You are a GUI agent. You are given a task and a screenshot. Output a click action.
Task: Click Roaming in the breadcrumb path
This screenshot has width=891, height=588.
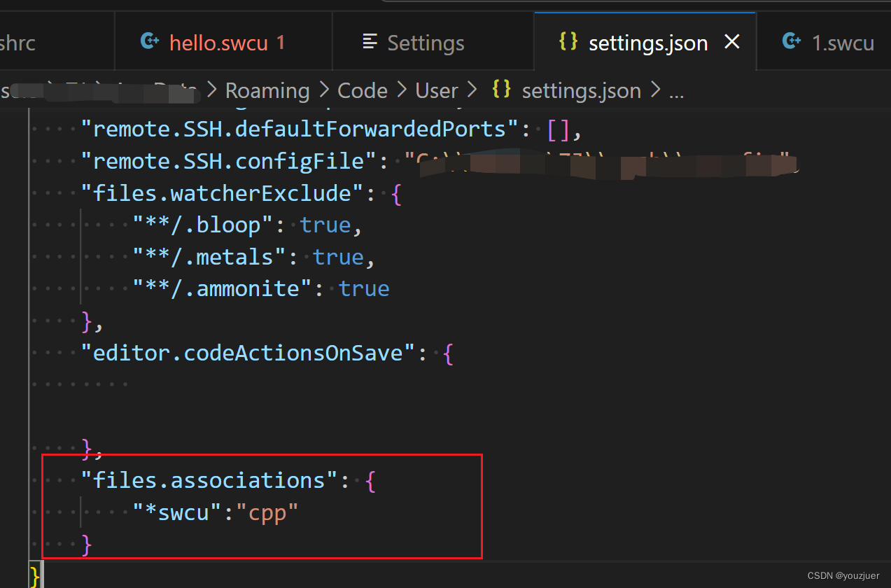click(267, 90)
